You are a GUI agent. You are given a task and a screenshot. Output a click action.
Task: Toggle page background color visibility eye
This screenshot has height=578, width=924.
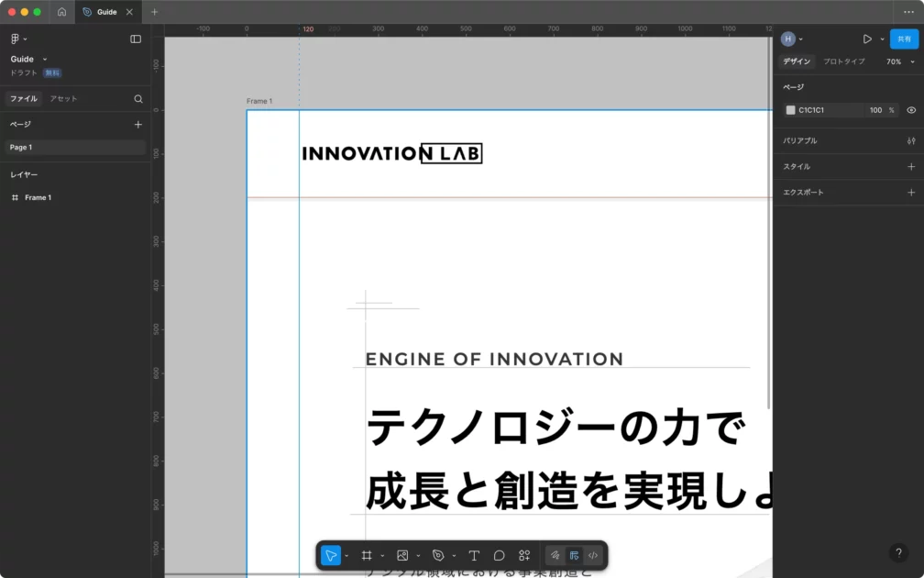[911, 110]
